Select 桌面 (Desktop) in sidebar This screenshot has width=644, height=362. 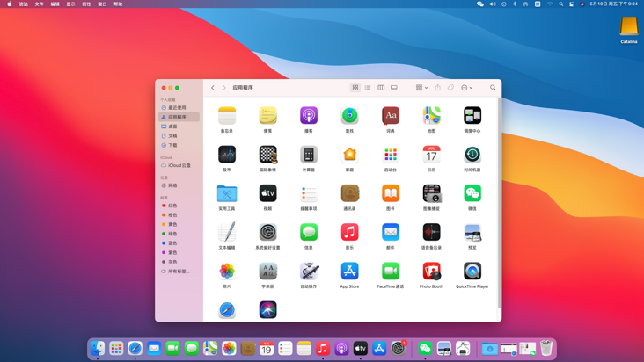pyautogui.click(x=179, y=127)
